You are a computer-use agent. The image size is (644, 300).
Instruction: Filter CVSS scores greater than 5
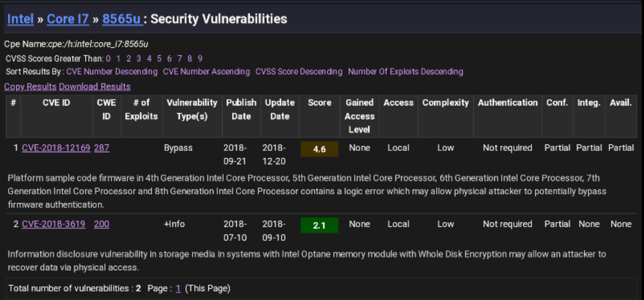point(159,58)
